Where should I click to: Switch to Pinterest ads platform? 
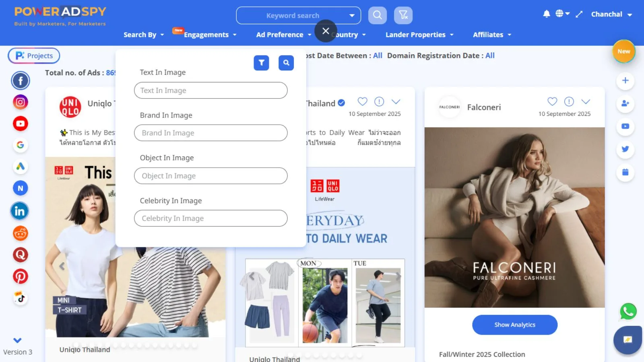(21, 276)
